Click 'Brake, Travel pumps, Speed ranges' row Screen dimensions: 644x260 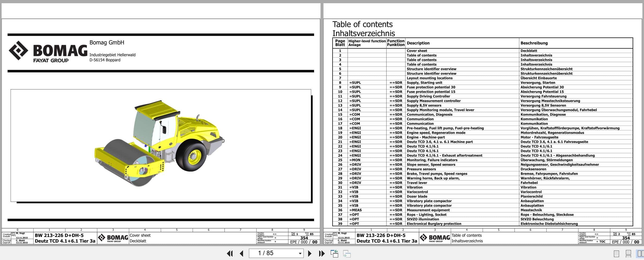point(437,174)
